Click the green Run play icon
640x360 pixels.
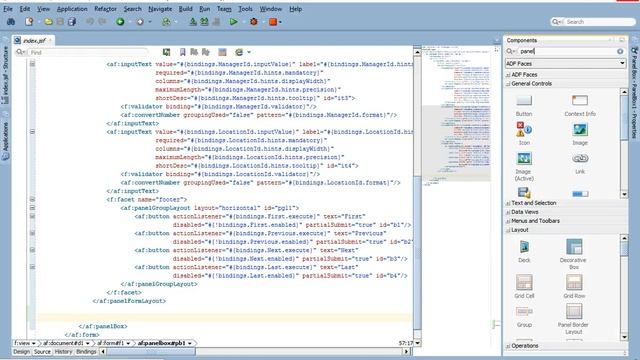click(233, 22)
